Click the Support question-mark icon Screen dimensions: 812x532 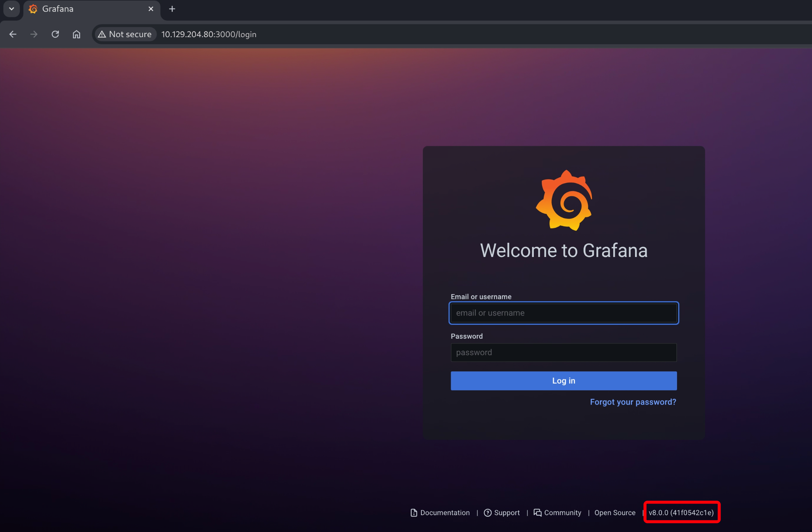click(x=487, y=513)
